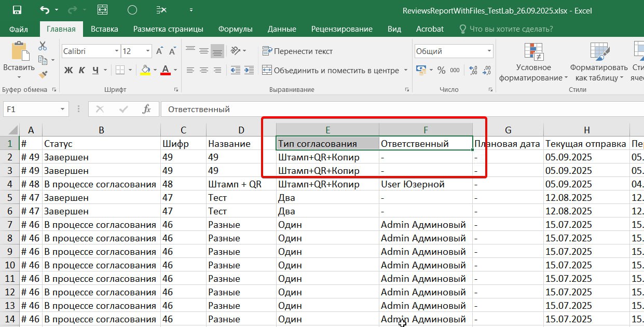The image size is (644, 327).
Task: Select the Select All corner triangle
Action: [x=10, y=130]
